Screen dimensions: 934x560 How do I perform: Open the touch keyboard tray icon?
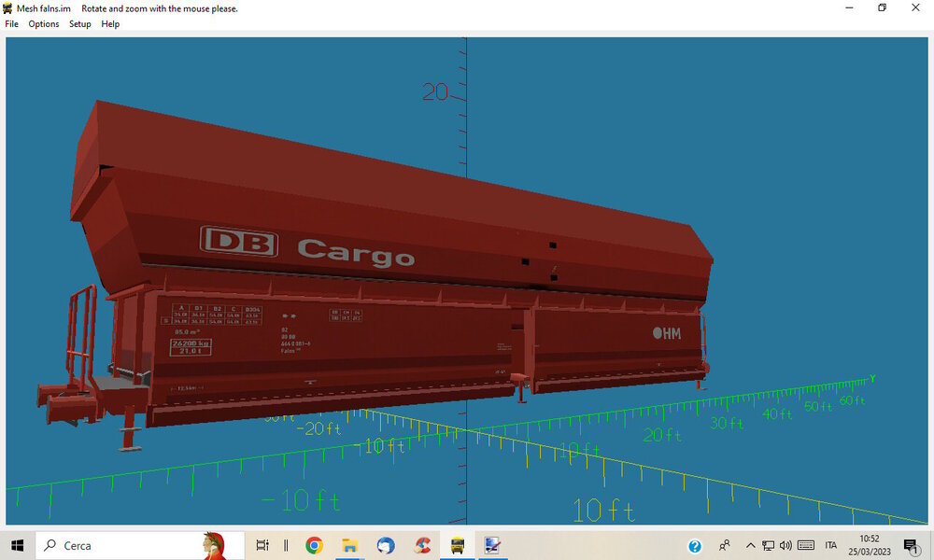[x=806, y=545]
